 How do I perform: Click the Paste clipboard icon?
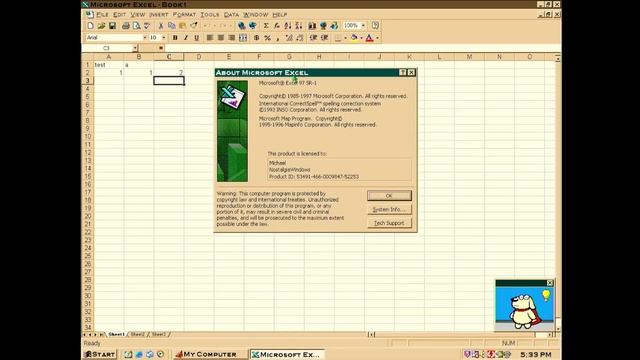tap(183, 26)
